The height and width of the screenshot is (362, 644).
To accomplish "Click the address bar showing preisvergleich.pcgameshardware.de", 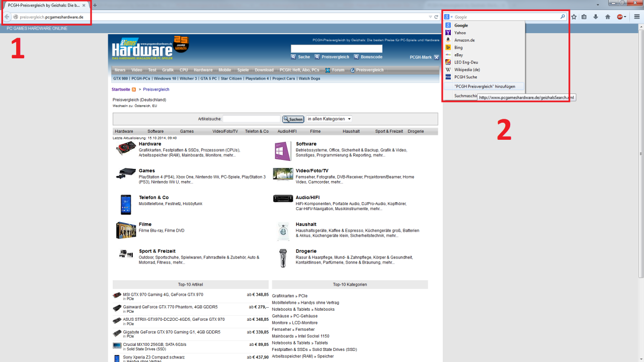I will coord(221,17).
